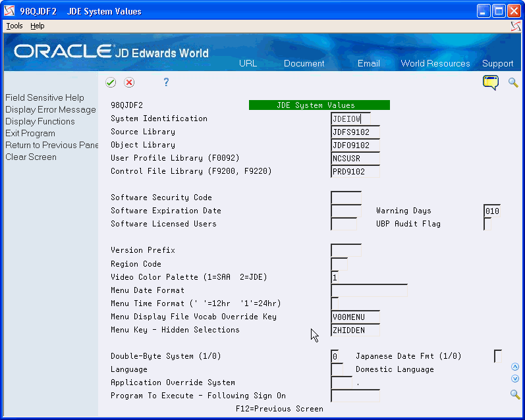
Task: Focus the Software Licensed Users field
Action: click(x=344, y=224)
